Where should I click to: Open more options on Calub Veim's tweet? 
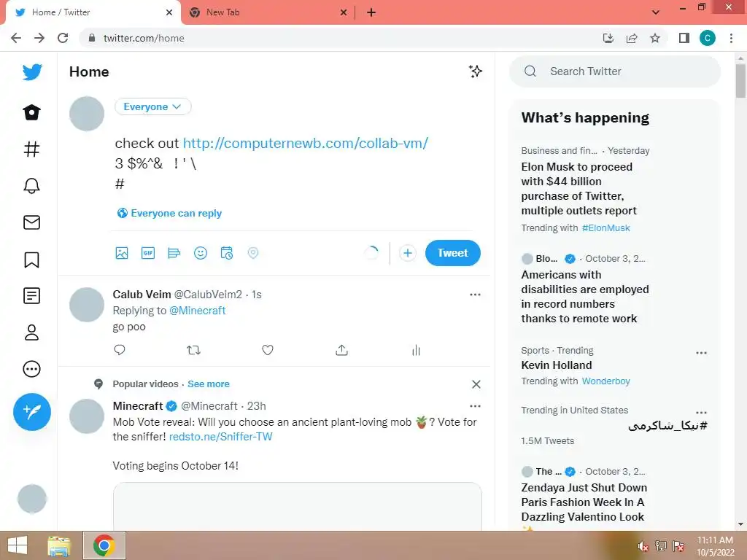(x=475, y=295)
